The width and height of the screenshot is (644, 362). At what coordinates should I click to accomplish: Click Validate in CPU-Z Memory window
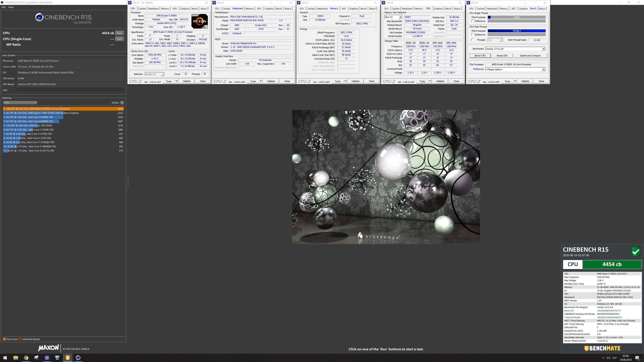[355, 81]
